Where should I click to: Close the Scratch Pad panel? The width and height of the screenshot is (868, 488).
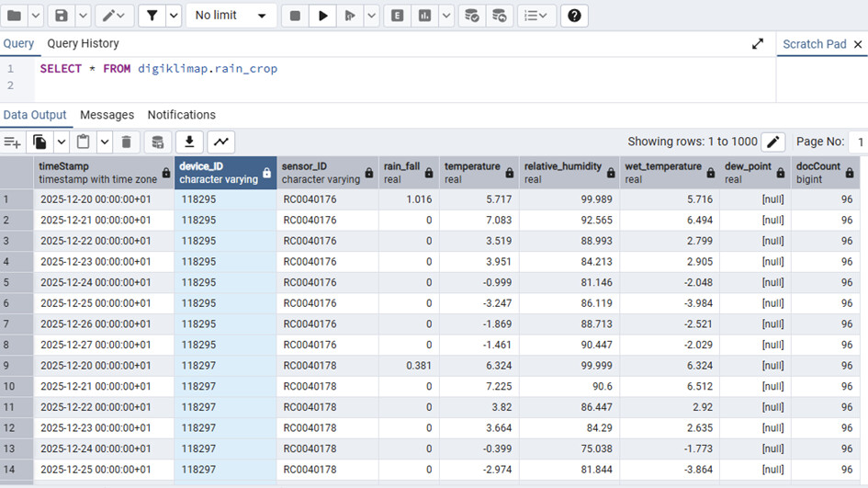(859, 44)
